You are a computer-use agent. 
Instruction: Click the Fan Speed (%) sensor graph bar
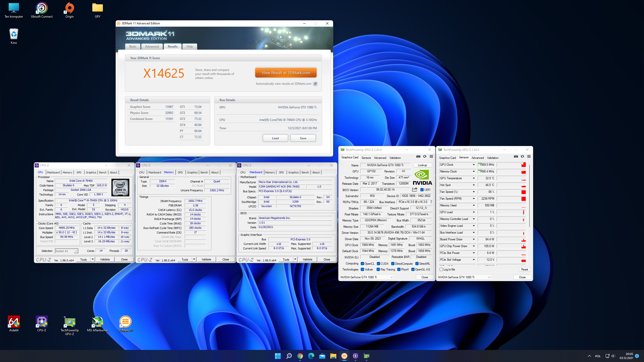(511, 192)
